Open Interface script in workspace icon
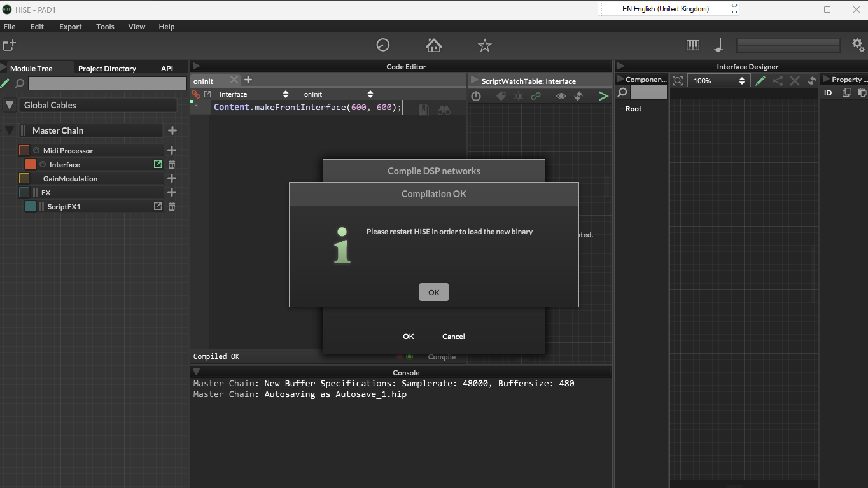The width and height of the screenshot is (868, 488). click(x=158, y=164)
